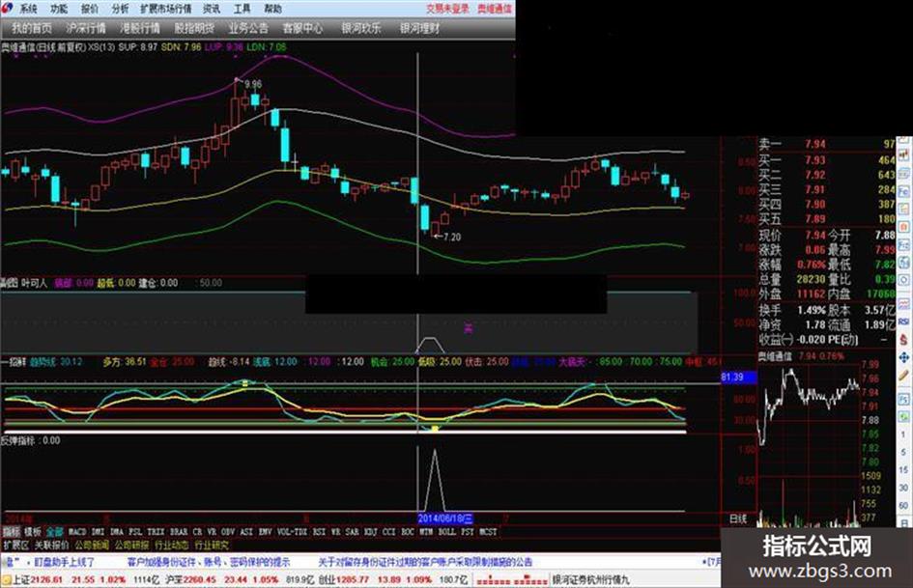
Task: Click the 2014/06/18 date marker
Action: [445, 518]
